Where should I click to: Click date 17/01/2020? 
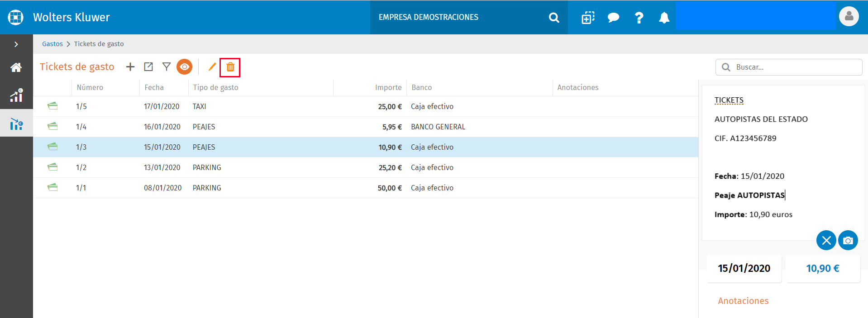[162, 106]
